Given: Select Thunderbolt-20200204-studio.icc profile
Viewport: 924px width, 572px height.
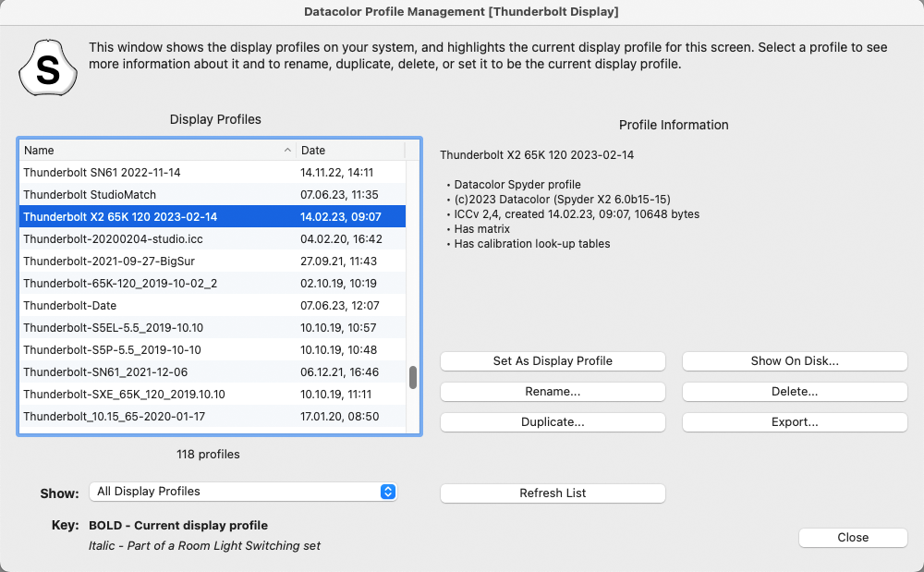Looking at the screenshot, I should click(213, 239).
